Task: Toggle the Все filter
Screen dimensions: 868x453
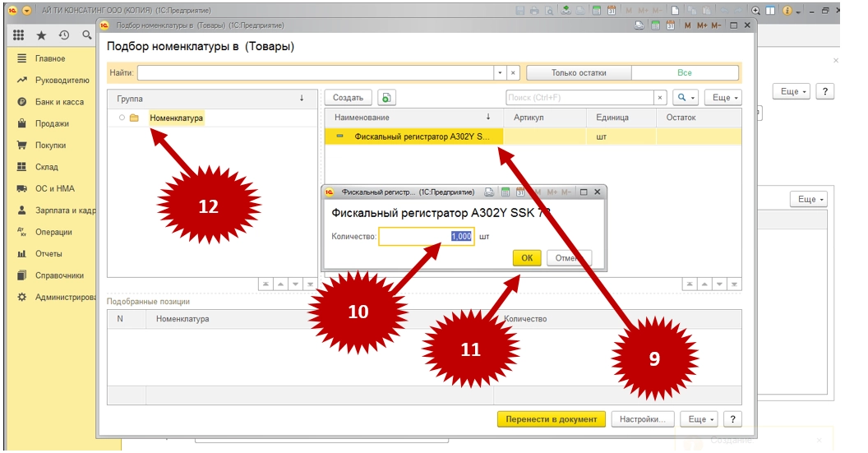Action: click(685, 72)
